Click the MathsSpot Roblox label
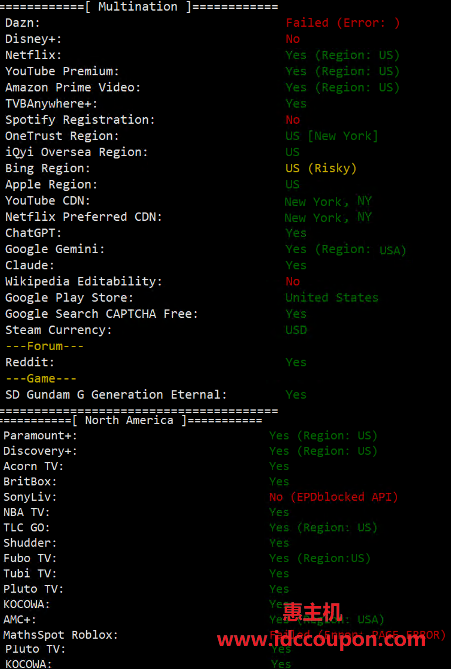Screen dimensions: 451x669 [61, 635]
